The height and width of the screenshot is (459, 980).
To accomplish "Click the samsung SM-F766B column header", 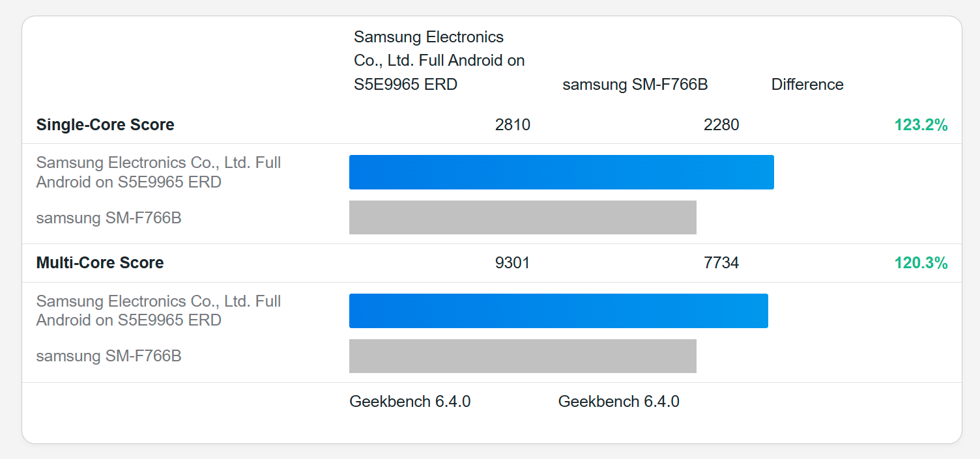I will click(635, 85).
